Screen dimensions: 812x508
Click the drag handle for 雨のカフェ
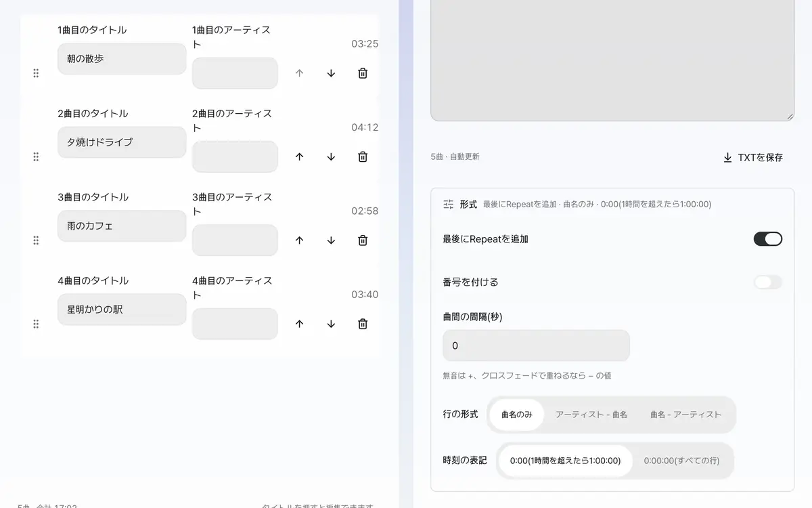tap(36, 240)
